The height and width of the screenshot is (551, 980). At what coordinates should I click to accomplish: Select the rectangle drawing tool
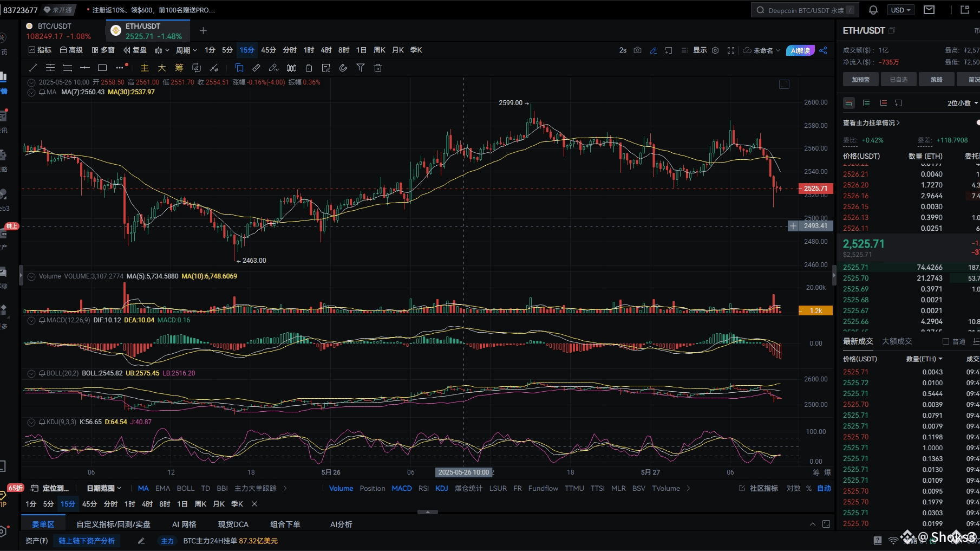tap(102, 68)
